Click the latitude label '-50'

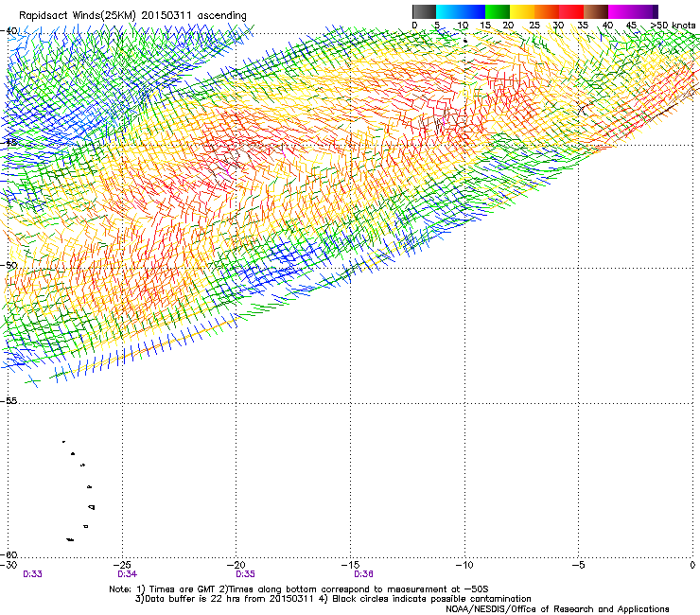coord(9,265)
